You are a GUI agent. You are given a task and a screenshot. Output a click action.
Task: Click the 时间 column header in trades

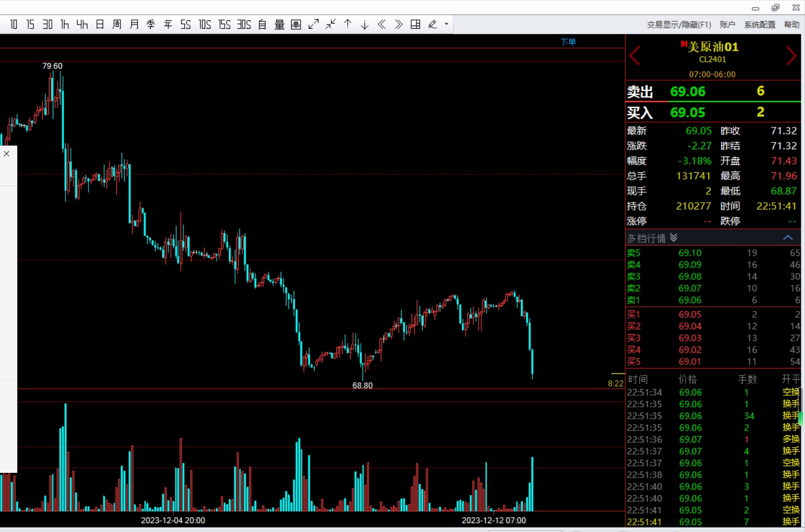coord(638,379)
